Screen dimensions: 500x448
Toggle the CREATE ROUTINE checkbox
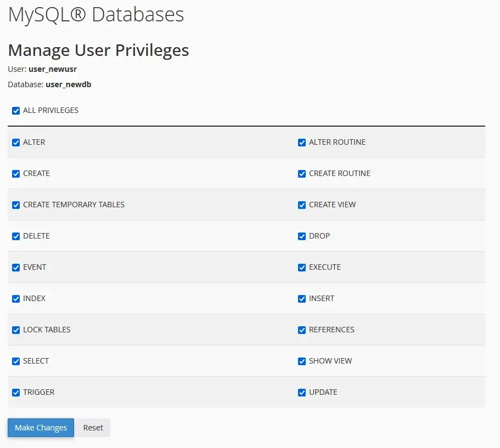point(301,173)
